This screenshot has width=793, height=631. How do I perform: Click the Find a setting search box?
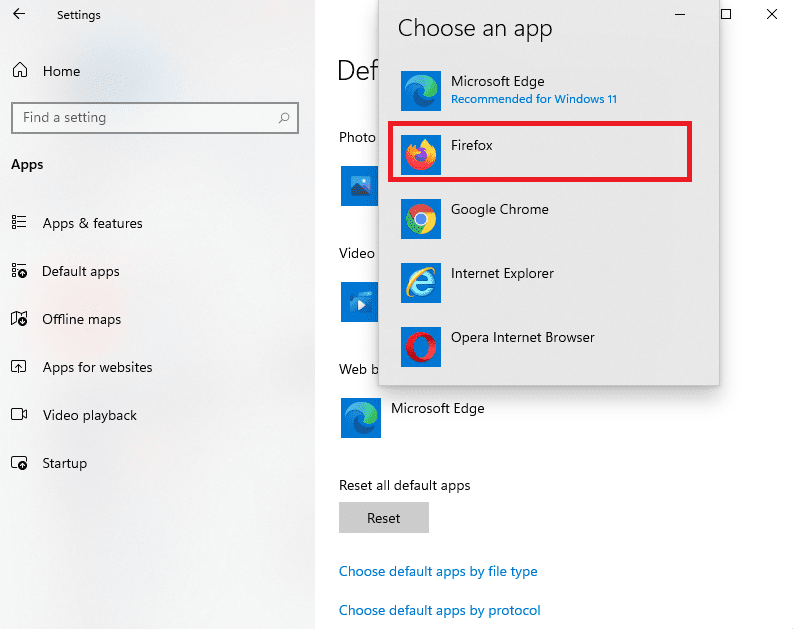tap(155, 118)
